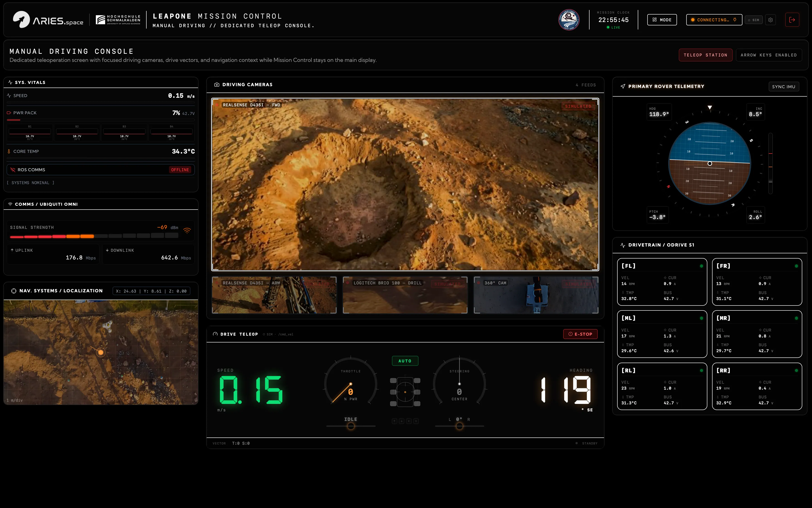
Task: Click the X: 24.63 | Y: 8.61 coordinates readout
Action: [151, 291]
